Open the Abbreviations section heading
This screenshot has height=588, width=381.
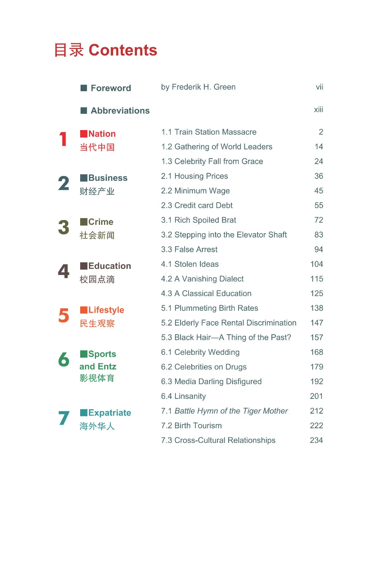click(120, 111)
